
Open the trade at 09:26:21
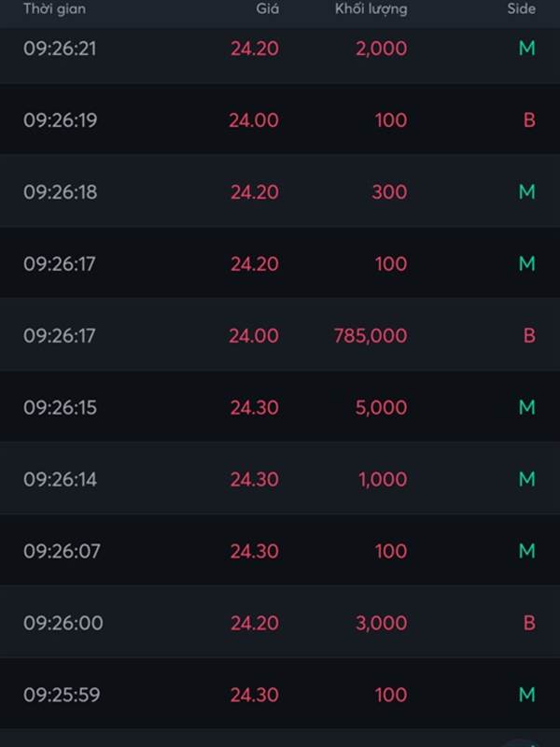pyautogui.click(x=280, y=49)
